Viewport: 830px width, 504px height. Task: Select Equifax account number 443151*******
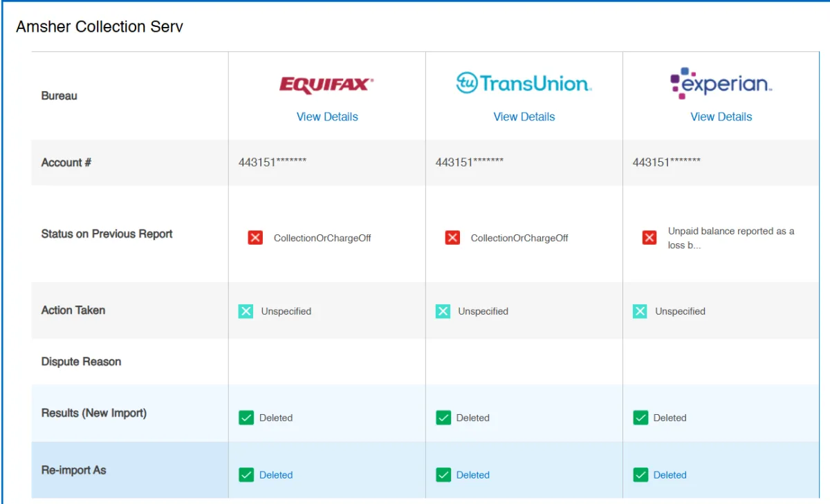(273, 162)
